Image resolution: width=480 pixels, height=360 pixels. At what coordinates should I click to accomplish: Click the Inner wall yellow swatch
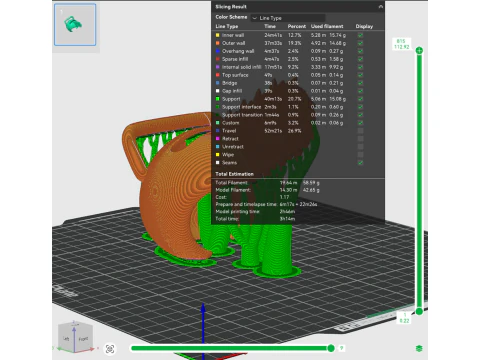218,35
